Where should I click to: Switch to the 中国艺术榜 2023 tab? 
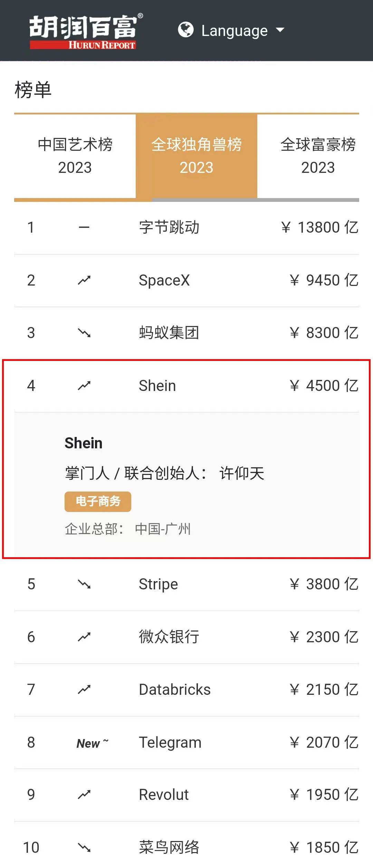click(x=75, y=156)
